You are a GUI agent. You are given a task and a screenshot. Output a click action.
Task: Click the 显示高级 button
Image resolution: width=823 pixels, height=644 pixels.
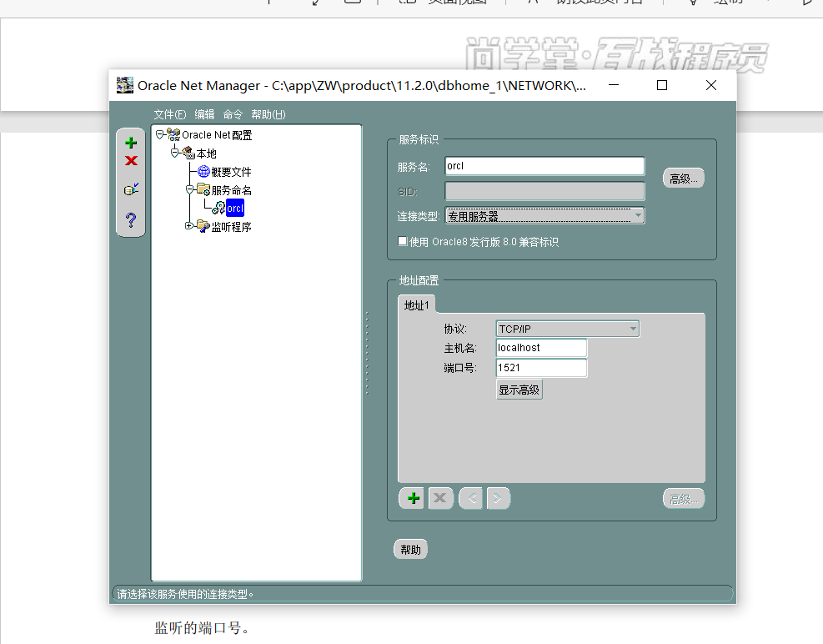pos(519,390)
